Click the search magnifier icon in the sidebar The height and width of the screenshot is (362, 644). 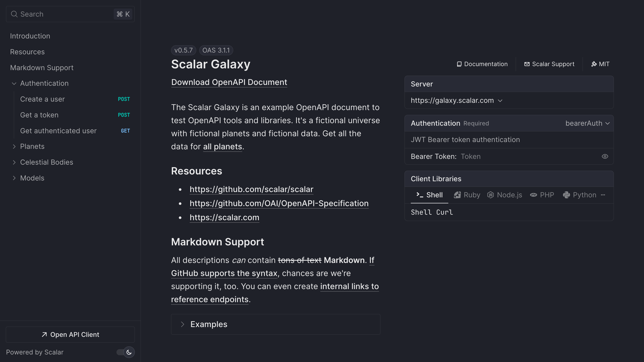tap(14, 14)
